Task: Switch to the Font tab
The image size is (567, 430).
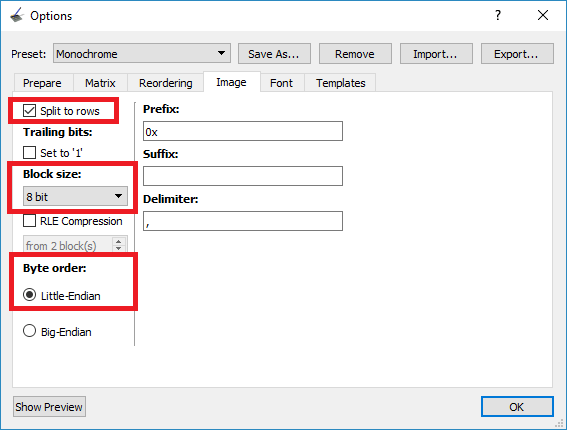Action: 281,83
